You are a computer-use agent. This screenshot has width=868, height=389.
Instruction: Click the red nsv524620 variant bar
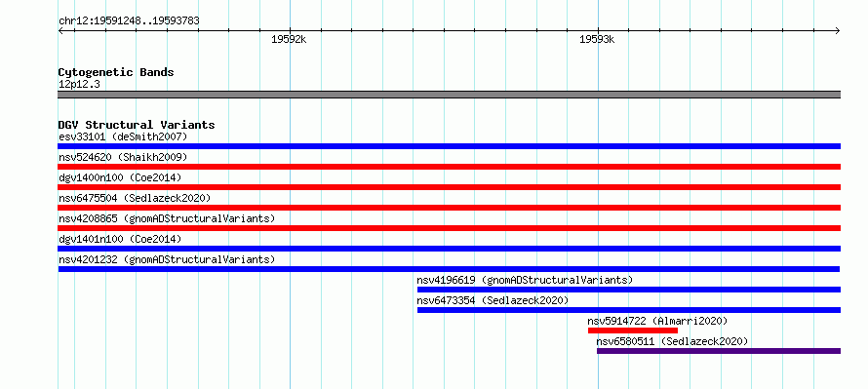coord(449,167)
